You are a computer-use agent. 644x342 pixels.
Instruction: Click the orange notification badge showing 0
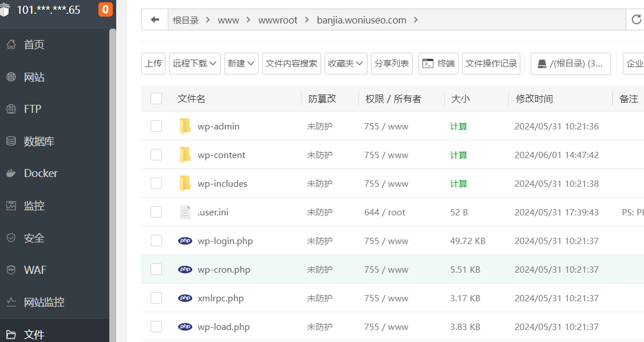point(105,10)
